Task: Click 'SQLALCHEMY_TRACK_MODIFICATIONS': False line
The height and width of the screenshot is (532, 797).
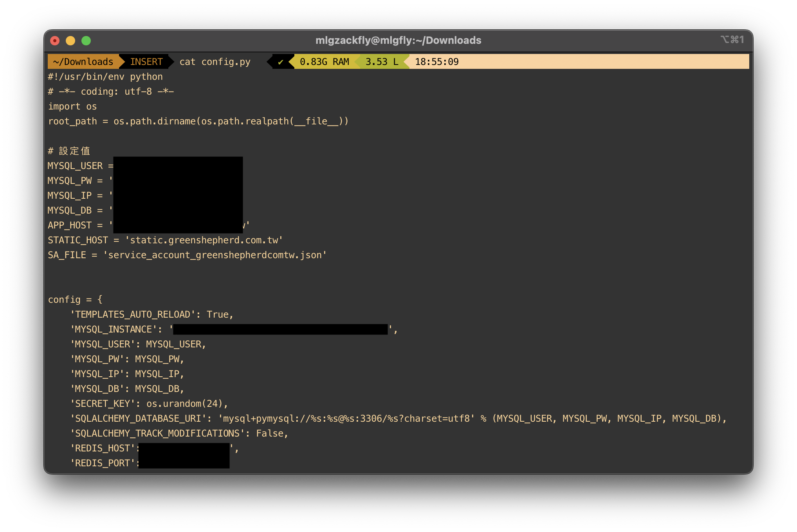Action: [x=179, y=433]
